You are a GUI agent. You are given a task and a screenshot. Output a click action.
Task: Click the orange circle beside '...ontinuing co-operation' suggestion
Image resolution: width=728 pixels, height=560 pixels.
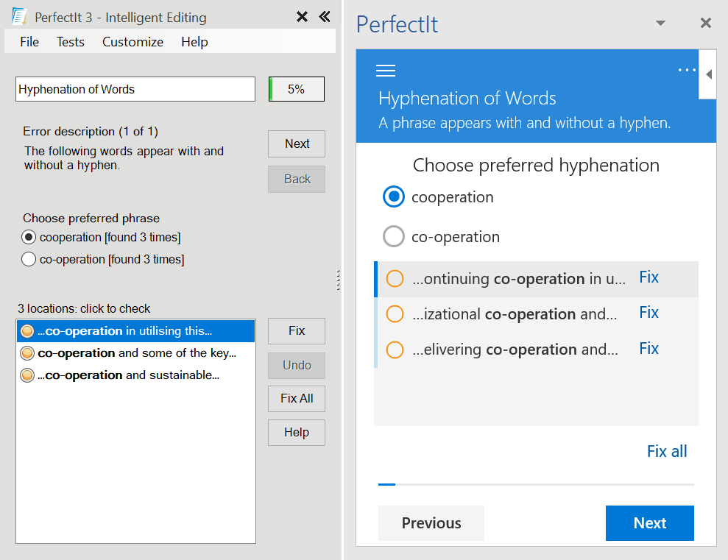(x=395, y=279)
